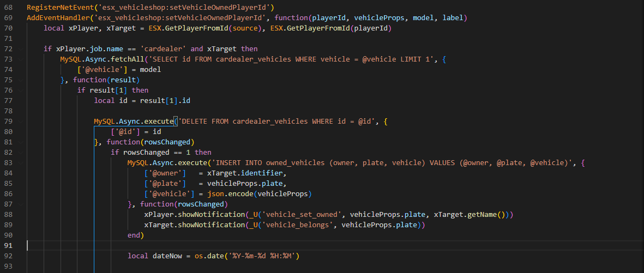This screenshot has height=273, width=644.
Task: Click xTarget.showNotification on line 89
Action: tap(195, 225)
